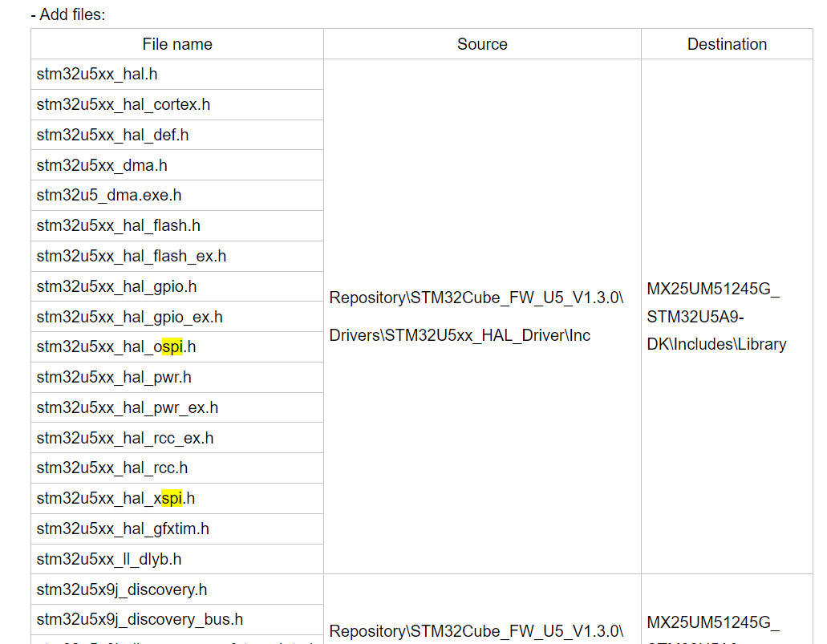The height and width of the screenshot is (644, 827).
Task: Select the Source column header
Action: (481, 44)
